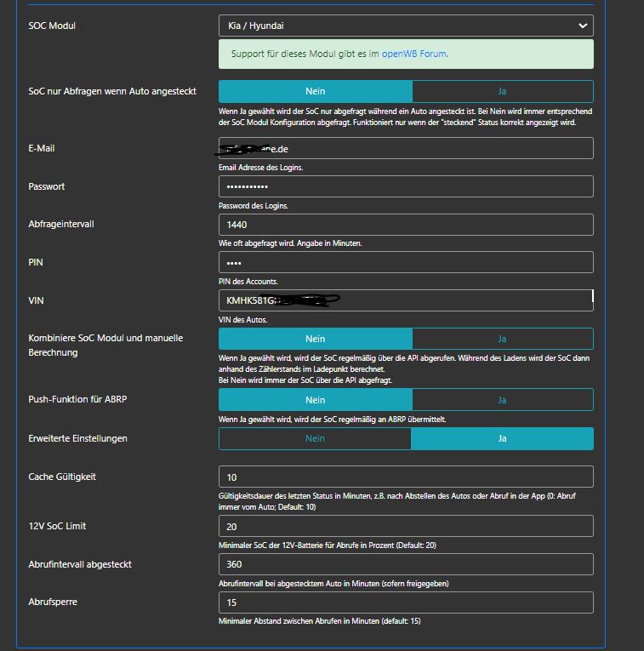This screenshot has height=651, width=644.
Task: Click the 12V SoC Limit field
Action: [x=406, y=526]
